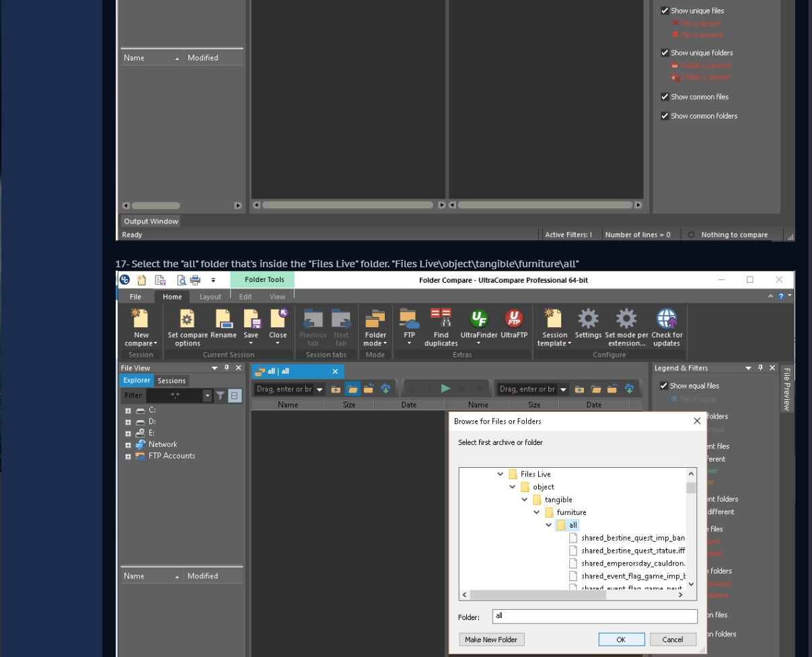
Task: Click the left pane's browse folder icon
Action: click(353, 389)
